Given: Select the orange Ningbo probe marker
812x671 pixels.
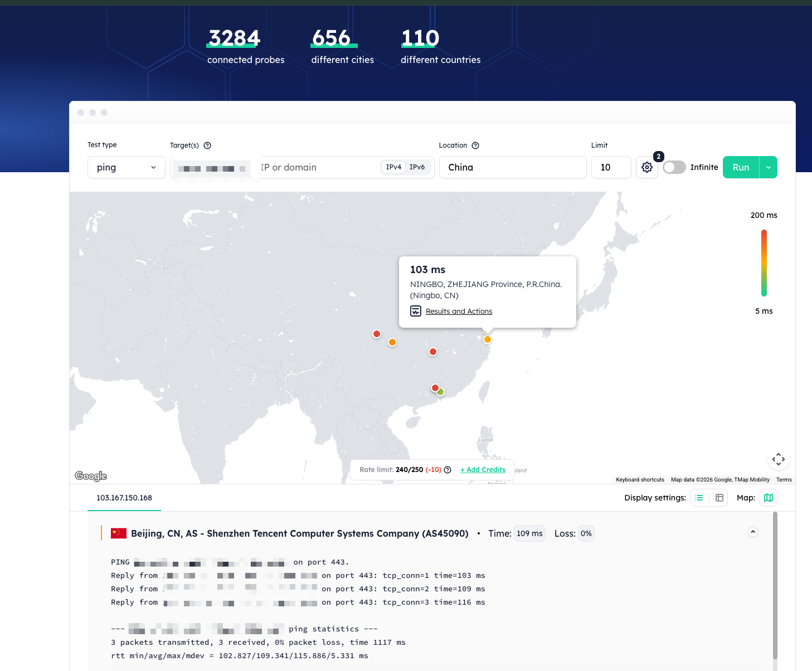Looking at the screenshot, I should click(x=488, y=339).
